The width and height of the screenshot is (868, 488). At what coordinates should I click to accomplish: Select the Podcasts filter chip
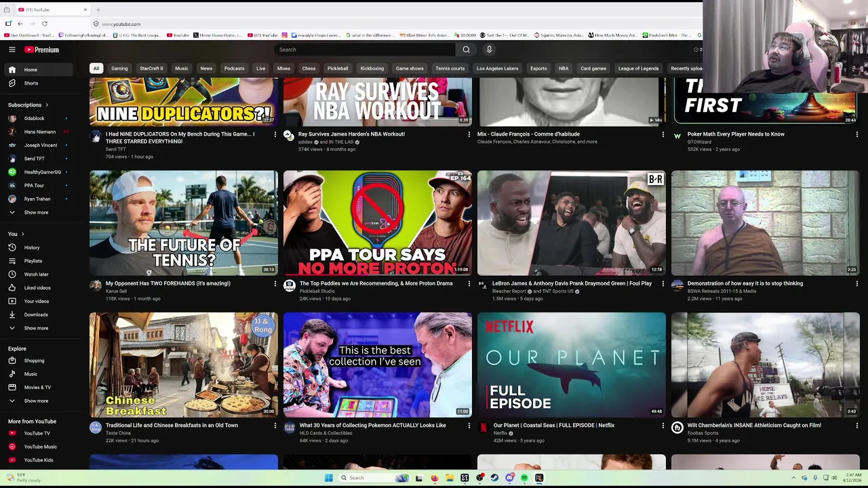click(234, 68)
